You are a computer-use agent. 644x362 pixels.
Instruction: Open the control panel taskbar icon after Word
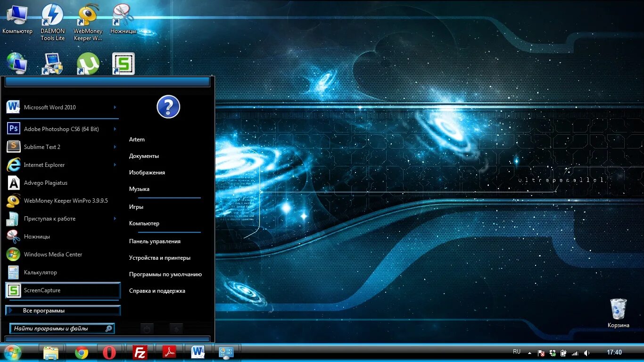tap(227, 353)
